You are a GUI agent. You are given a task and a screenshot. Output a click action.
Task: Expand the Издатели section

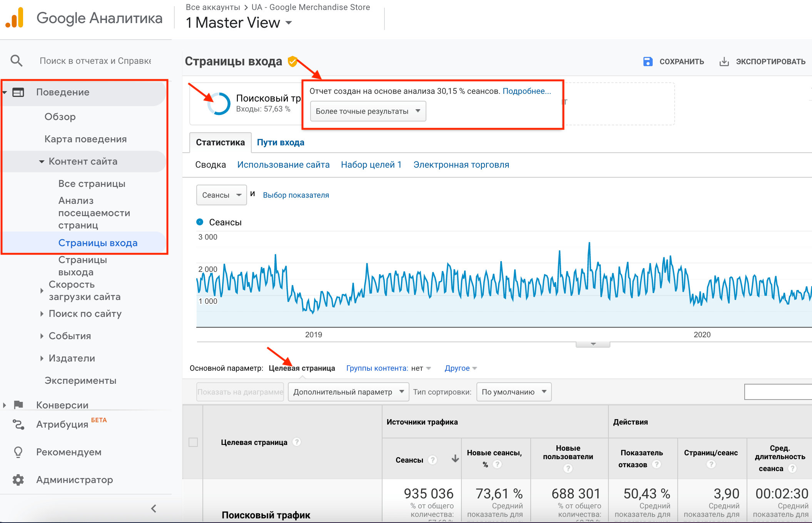click(x=42, y=358)
